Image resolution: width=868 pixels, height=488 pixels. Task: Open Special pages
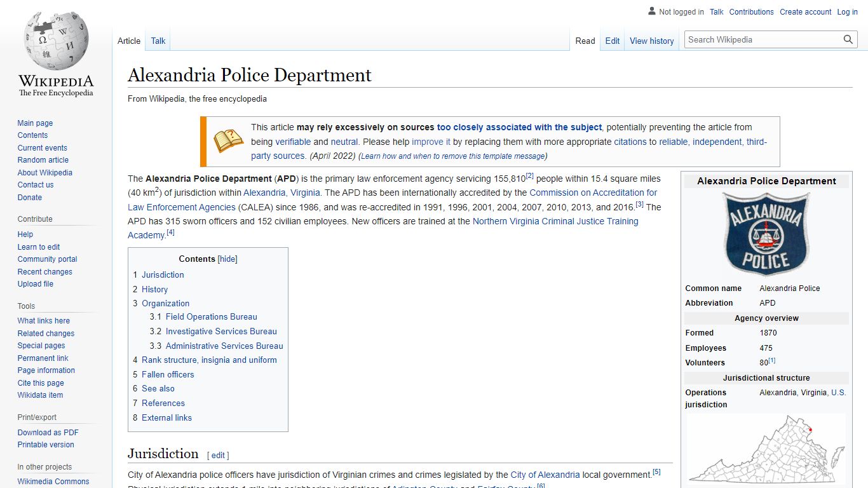pyautogui.click(x=41, y=346)
